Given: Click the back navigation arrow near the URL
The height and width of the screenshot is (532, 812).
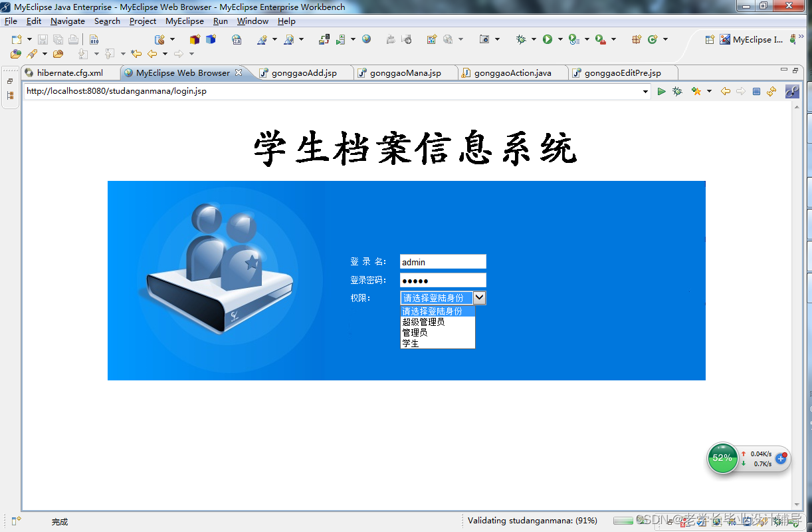Looking at the screenshot, I should click(x=727, y=91).
